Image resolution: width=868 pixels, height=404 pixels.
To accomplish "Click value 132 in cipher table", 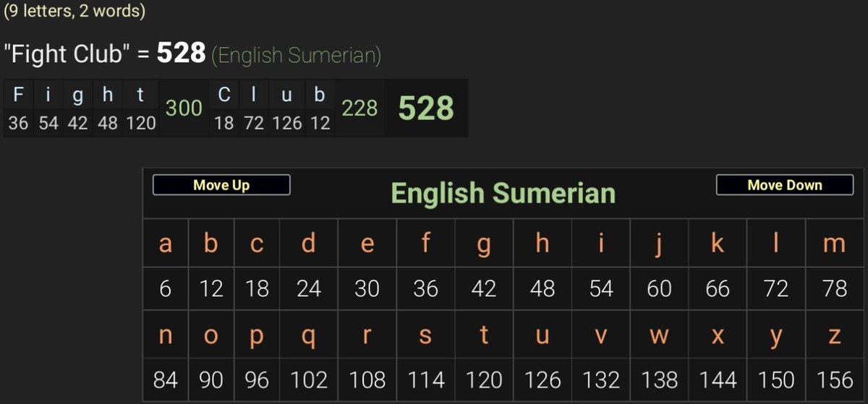I will 601,380.
